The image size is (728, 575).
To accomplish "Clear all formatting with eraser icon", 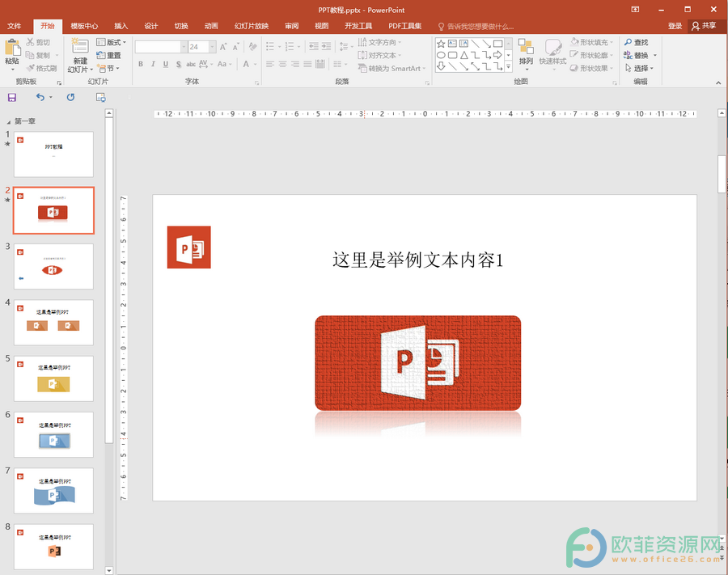I will (x=252, y=47).
